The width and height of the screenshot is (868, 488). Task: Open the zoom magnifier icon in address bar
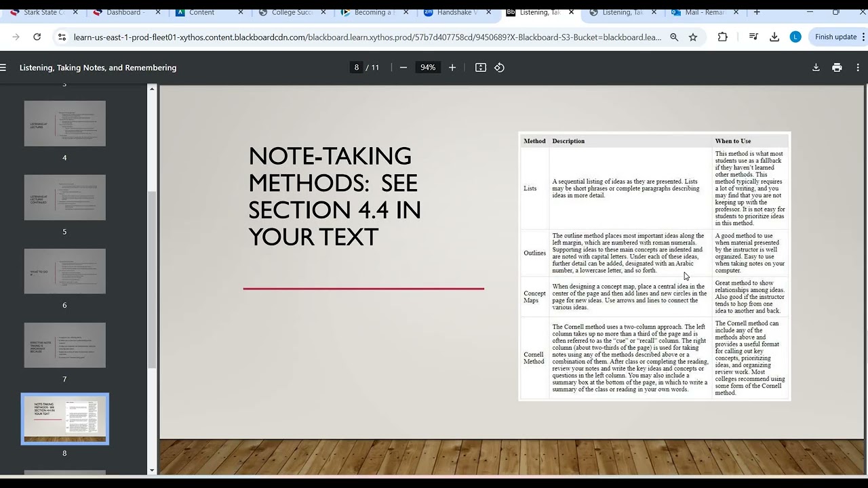[x=674, y=37]
